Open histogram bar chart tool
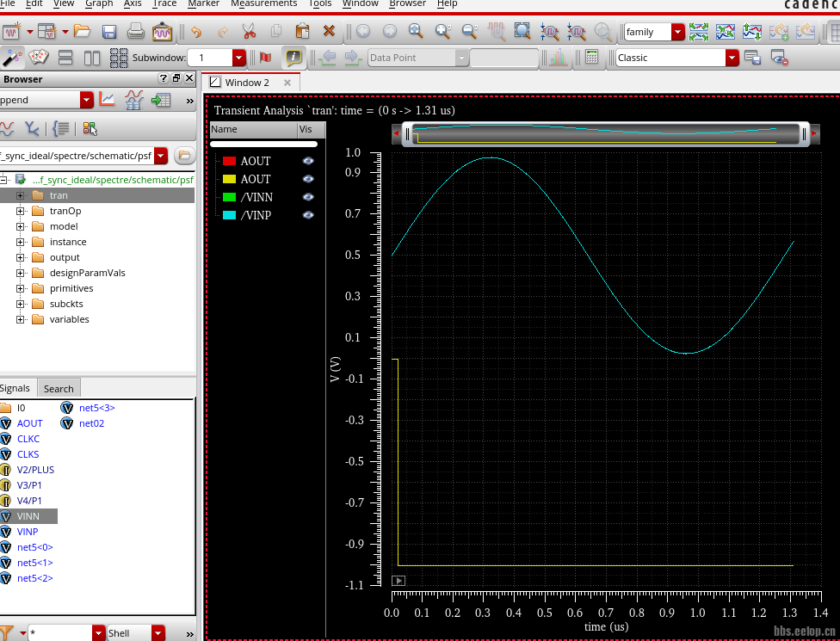The width and height of the screenshot is (840, 641). tap(559, 58)
